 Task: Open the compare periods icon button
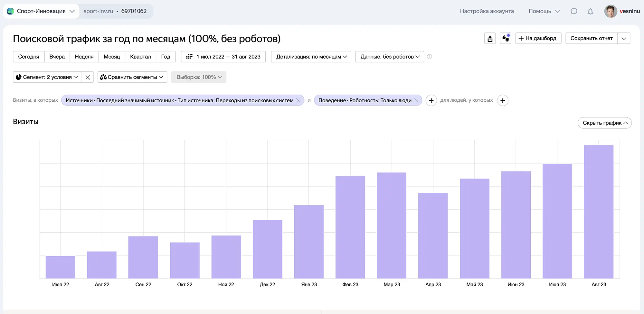[506, 39]
